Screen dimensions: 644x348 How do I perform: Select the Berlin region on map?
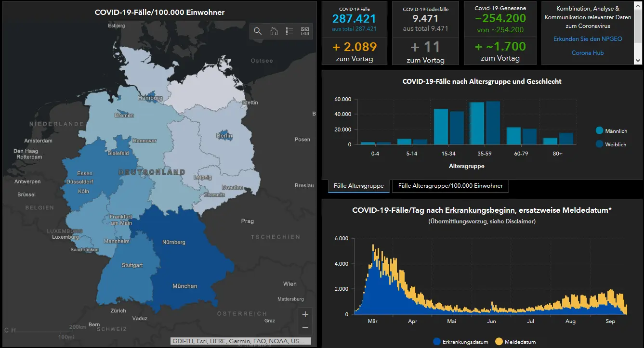pos(224,135)
